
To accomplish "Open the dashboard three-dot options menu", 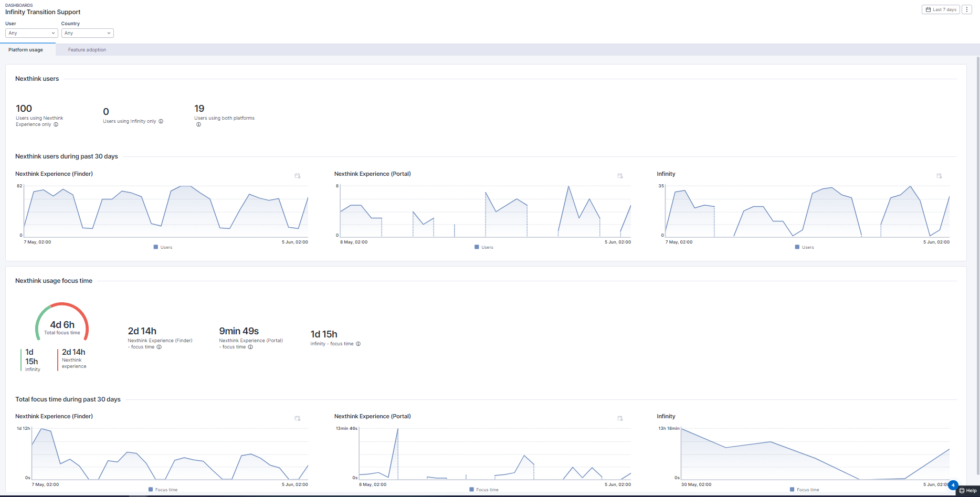I will click(x=967, y=9).
